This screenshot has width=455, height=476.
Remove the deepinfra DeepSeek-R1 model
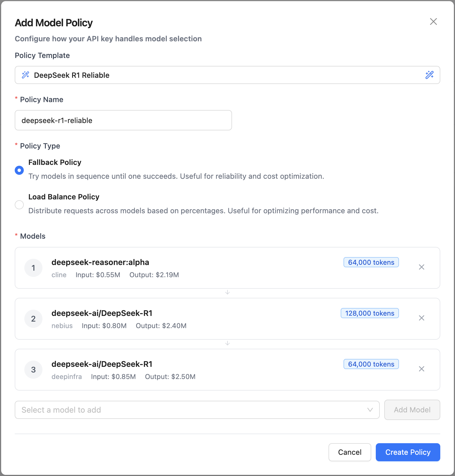click(x=421, y=369)
